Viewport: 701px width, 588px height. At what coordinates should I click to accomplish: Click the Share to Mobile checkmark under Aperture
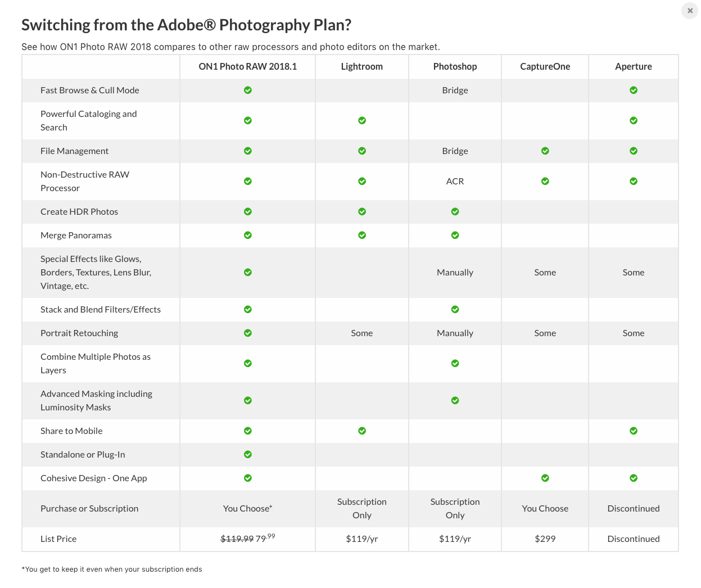[634, 431]
